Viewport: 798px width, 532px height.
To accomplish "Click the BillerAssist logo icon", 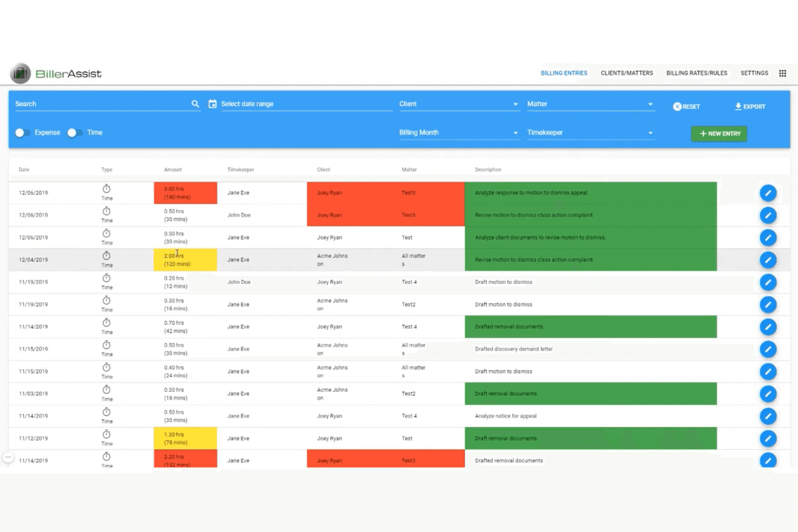I will [x=20, y=73].
